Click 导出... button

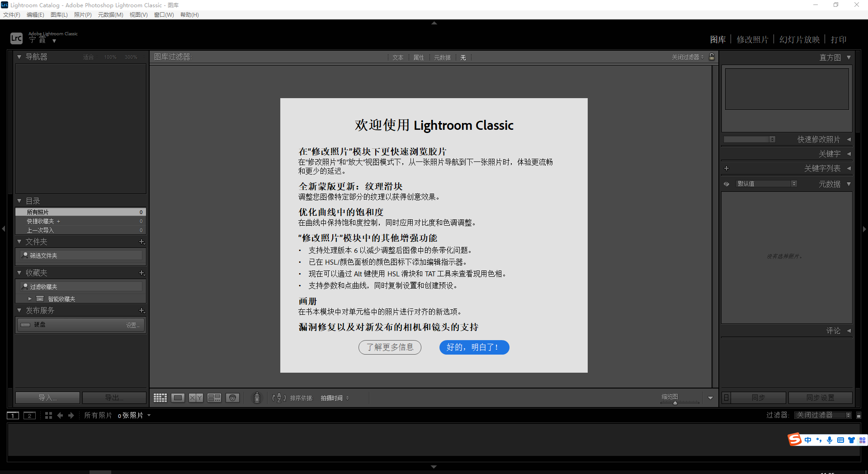114,398
